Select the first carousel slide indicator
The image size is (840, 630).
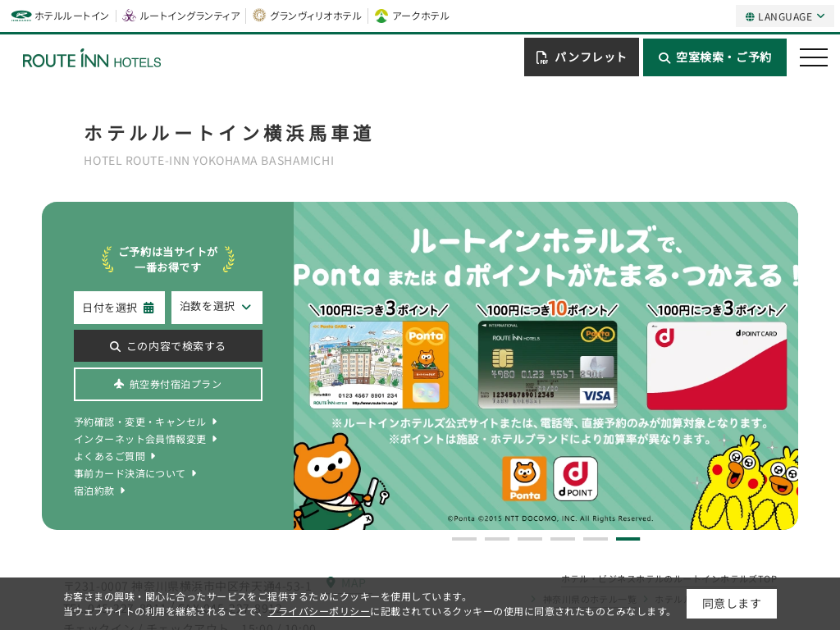coord(463,539)
